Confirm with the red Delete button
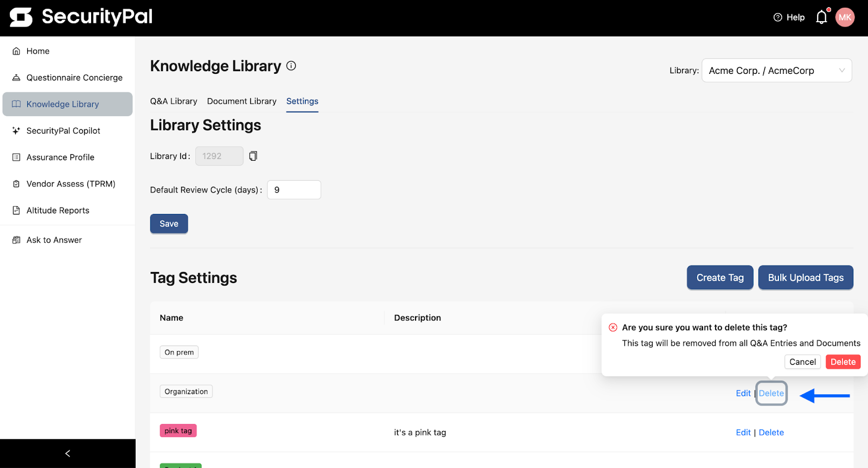This screenshot has width=868, height=468. (x=843, y=362)
